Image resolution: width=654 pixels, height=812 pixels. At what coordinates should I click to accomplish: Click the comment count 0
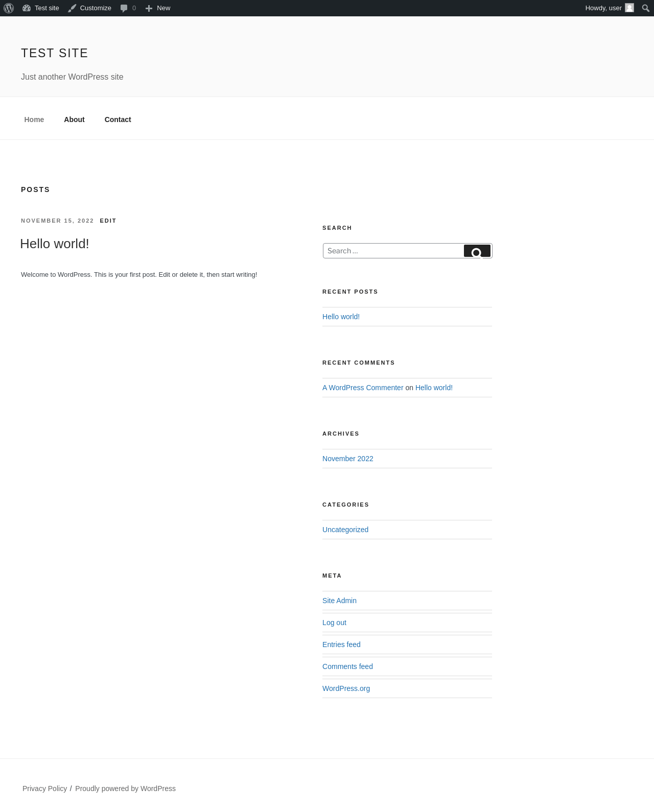(134, 8)
